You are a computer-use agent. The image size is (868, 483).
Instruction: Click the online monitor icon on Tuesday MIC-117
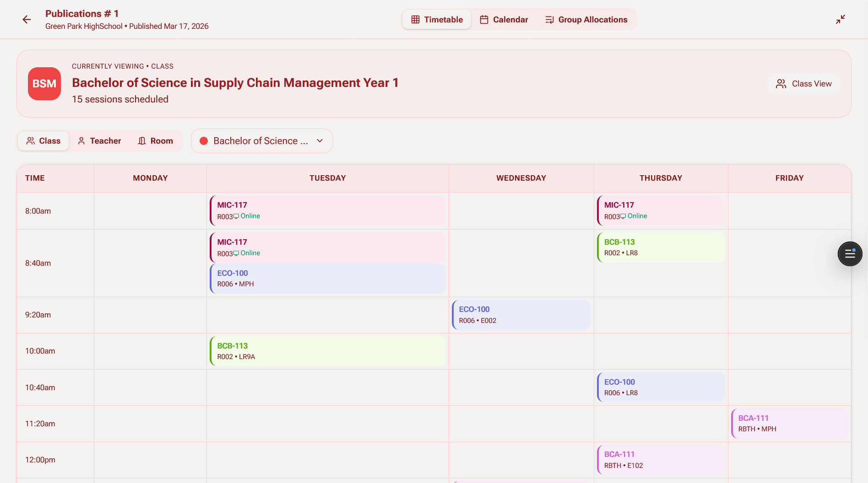pos(236,216)
